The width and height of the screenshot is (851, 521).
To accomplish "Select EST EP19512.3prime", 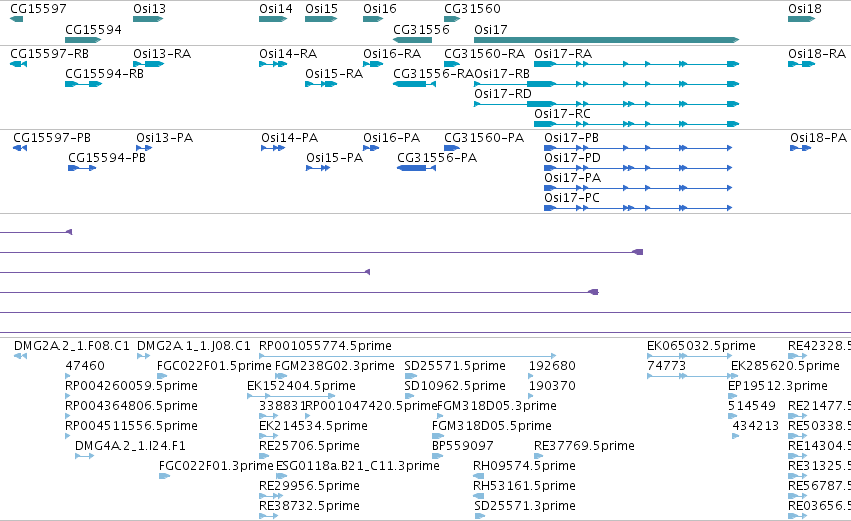I will (778, 386).
